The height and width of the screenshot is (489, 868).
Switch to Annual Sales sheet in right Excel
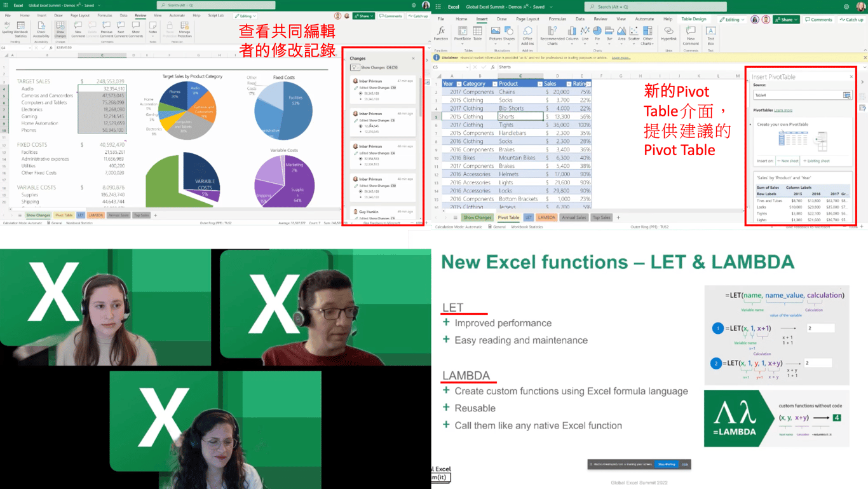[574, 217]
